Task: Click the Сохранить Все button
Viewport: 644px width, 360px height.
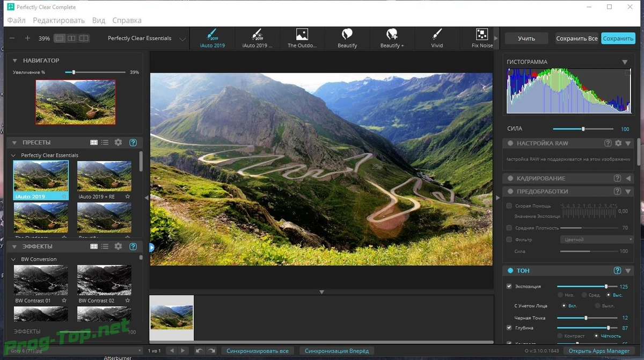Action: tap(577, 39)
